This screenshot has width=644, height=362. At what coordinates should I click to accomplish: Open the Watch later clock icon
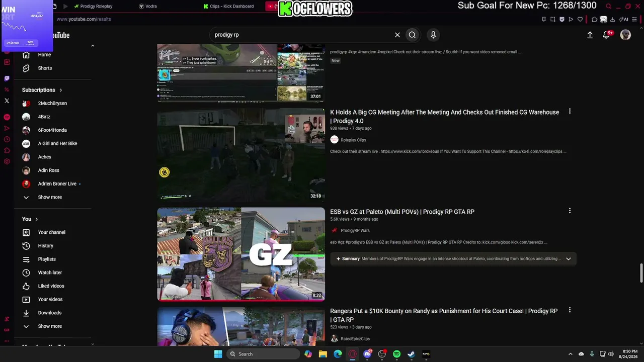pyautogui.click(x=26, y=273)
